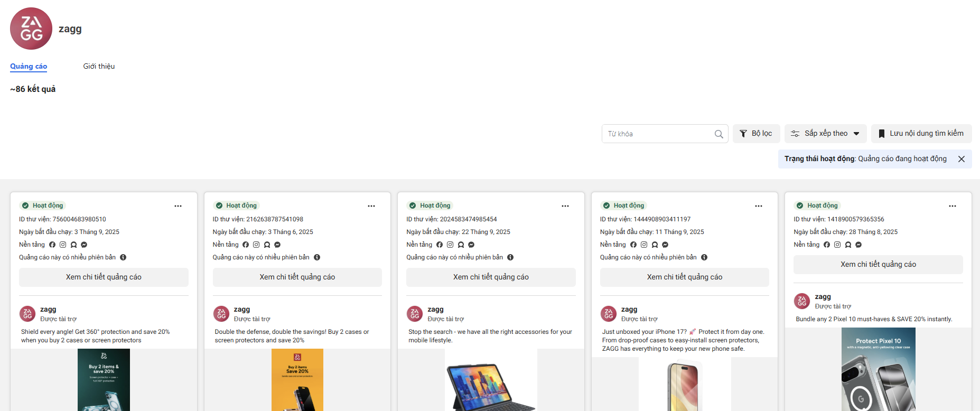
Task: View ad details for ad 756004683980510
Action: tap(104, 277)
